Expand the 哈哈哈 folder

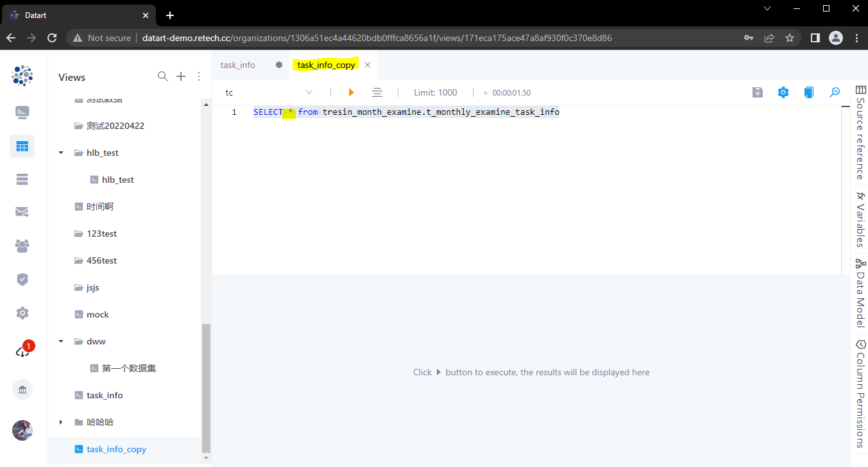click(61, 422)
